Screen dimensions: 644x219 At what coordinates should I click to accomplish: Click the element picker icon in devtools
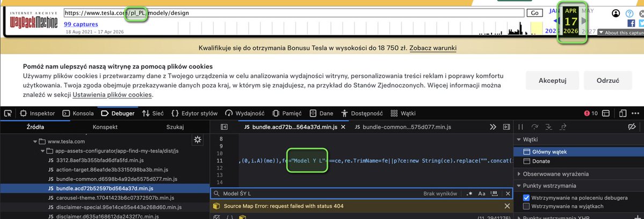coord(8,113)
